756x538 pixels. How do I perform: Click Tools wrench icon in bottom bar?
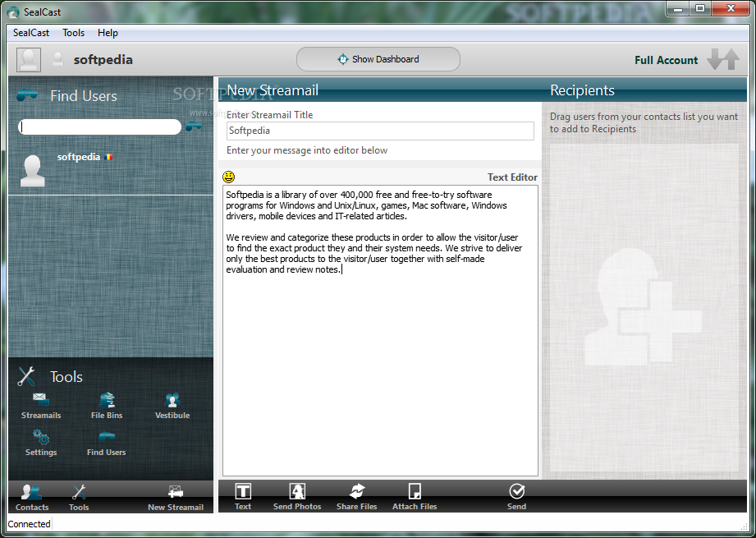(x=79, y=492)
